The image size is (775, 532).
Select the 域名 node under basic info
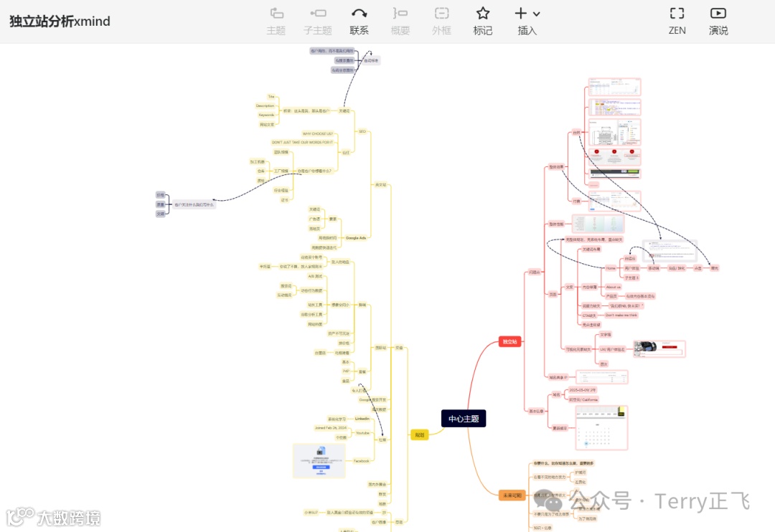tap(557, 394)
